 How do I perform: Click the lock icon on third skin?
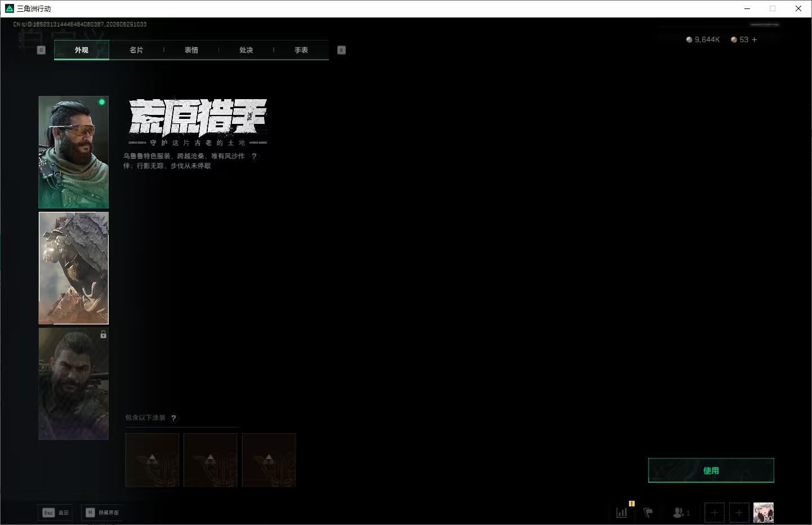point(103,335)
